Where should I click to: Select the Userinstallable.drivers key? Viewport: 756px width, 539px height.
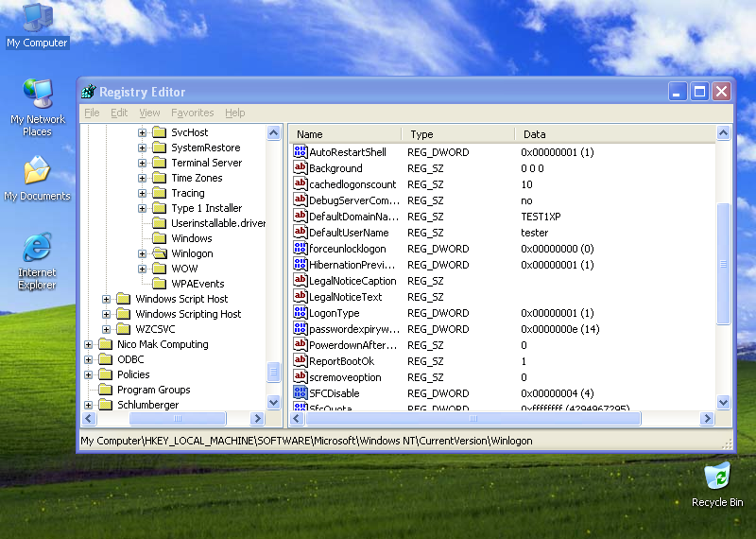pyautogui.click(x=218, y=223)
